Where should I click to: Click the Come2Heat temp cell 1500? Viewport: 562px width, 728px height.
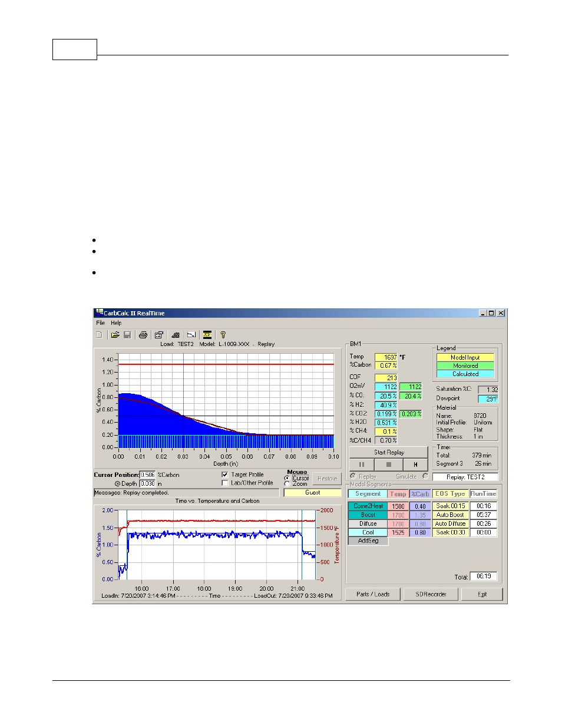[398, 506]
